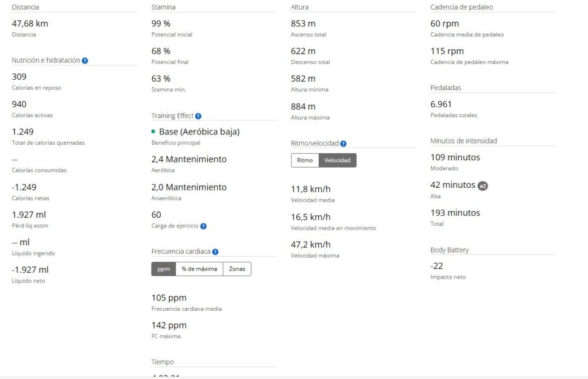Click the Stamina section heading
The height and width of the screenshot is (379, 588).
click(163, 7)
